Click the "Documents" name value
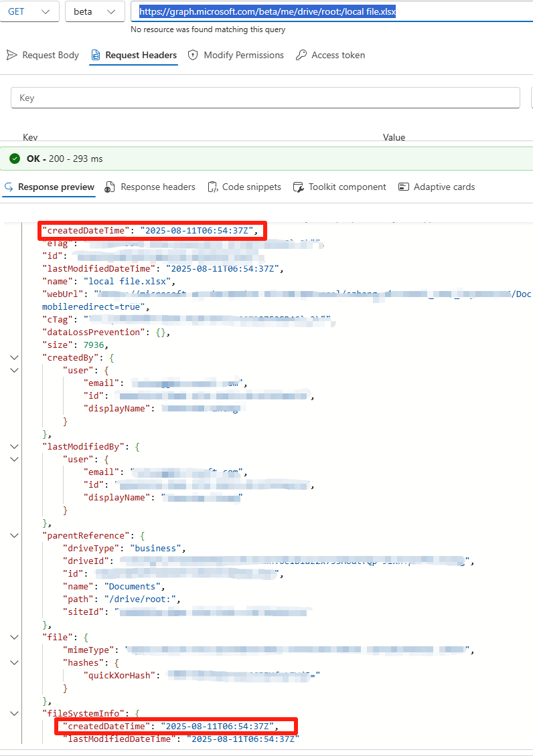The width and height of the screenshot is (533, 756). pyautogui.click(x=132, y=586)
